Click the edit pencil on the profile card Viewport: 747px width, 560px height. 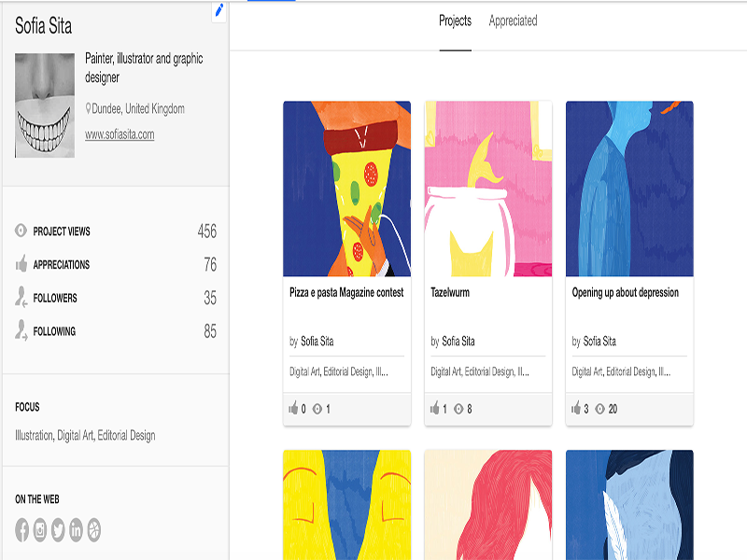(218, 10)
